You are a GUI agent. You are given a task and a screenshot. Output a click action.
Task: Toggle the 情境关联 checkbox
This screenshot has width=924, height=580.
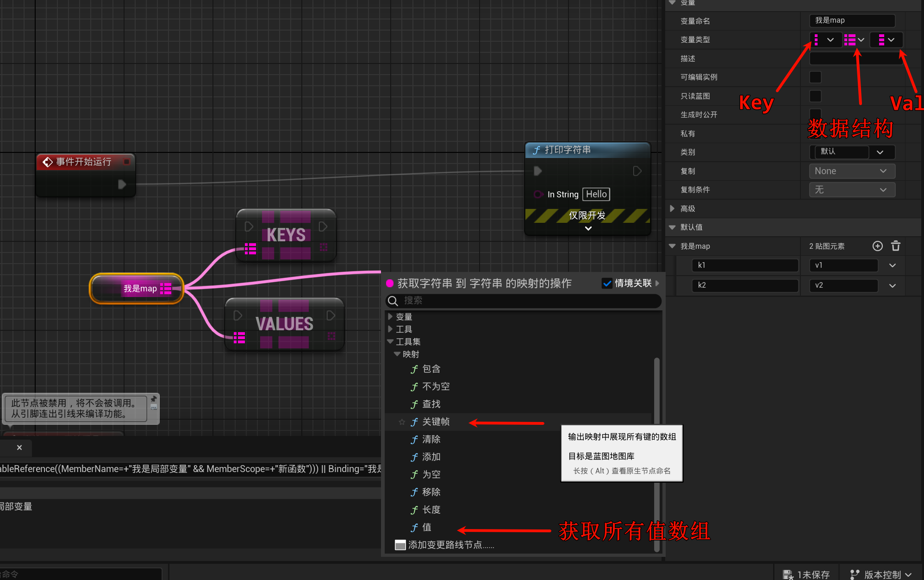[x=607, y=283]
